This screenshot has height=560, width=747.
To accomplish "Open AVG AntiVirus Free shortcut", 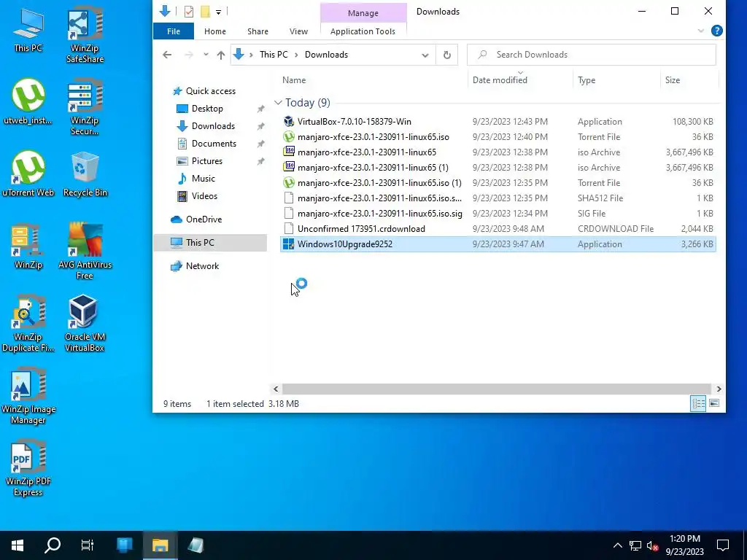I will point(85,251).
